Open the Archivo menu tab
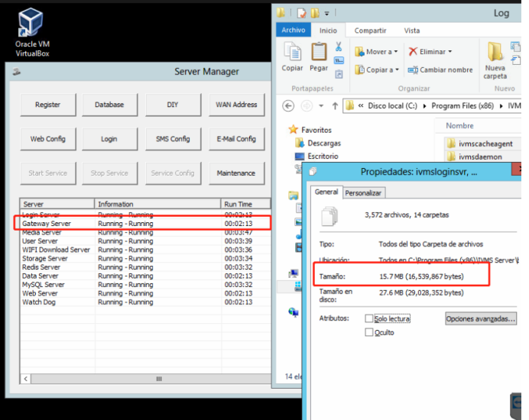The image size is (529, 420). [x=294, y=30]
